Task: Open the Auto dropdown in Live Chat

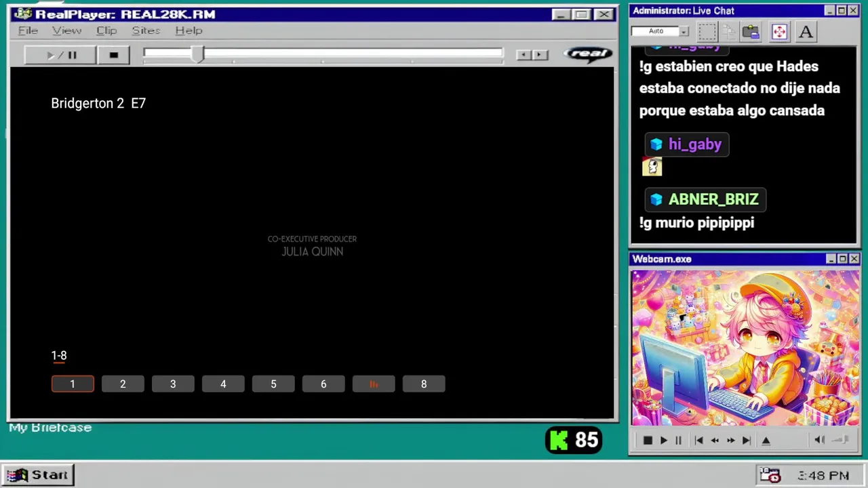Action: coord(660,31)
